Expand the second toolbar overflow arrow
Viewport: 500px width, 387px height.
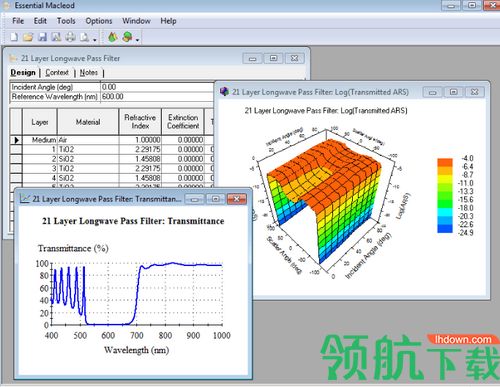(137, 40)
